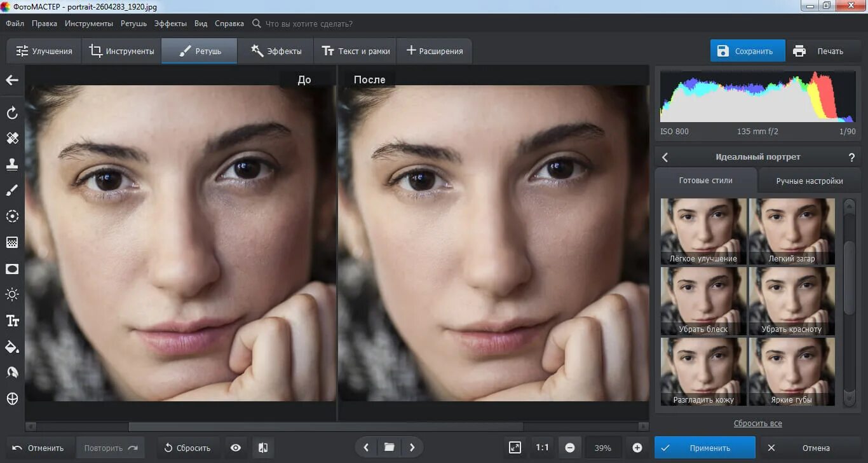Click the brightness sun icon tool
The width and height of the screenshot is (868, 463).
[x=12, y=294]
